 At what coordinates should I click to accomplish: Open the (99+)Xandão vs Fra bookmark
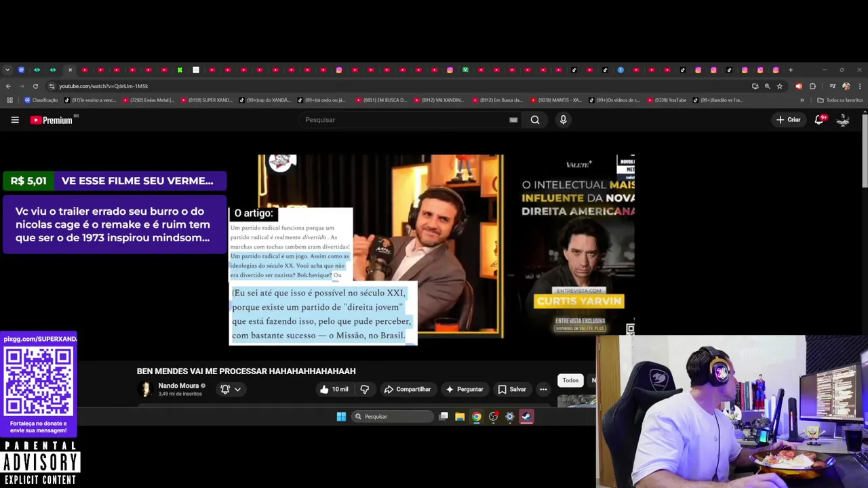coord(718,100)
